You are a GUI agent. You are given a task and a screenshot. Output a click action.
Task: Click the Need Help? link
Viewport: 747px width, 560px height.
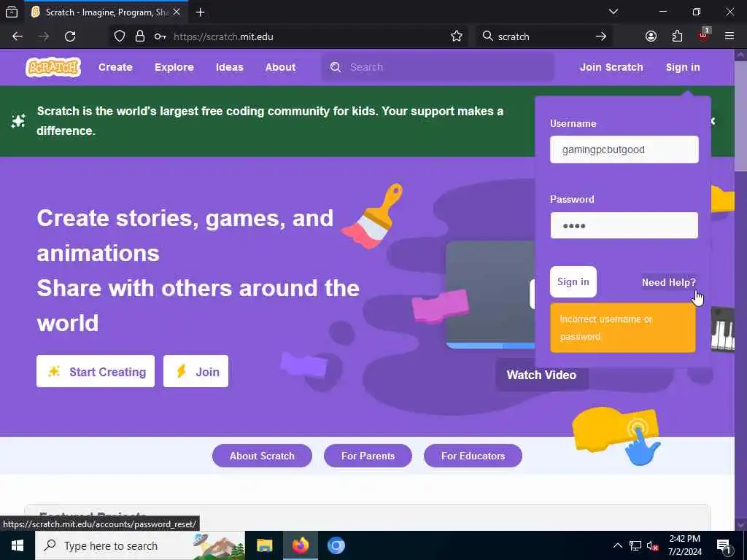point(668,282)
